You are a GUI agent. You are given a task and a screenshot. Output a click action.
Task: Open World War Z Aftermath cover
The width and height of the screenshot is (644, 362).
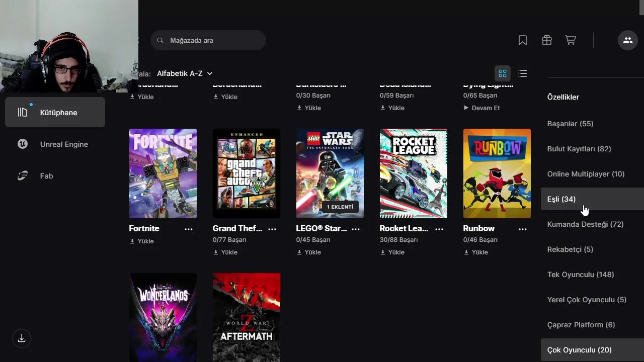click(247, 317)
